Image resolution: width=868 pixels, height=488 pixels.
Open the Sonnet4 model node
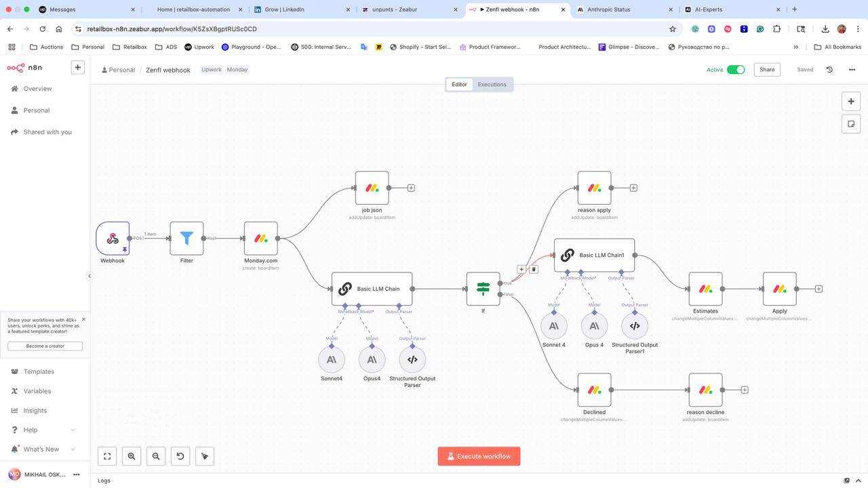click(x=331, y=359)
